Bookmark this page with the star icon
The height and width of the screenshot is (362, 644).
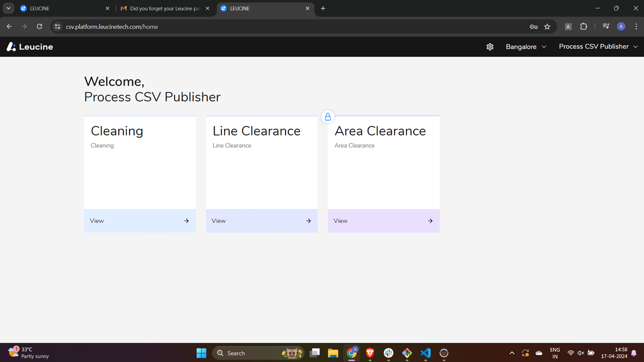pos(547,27)
